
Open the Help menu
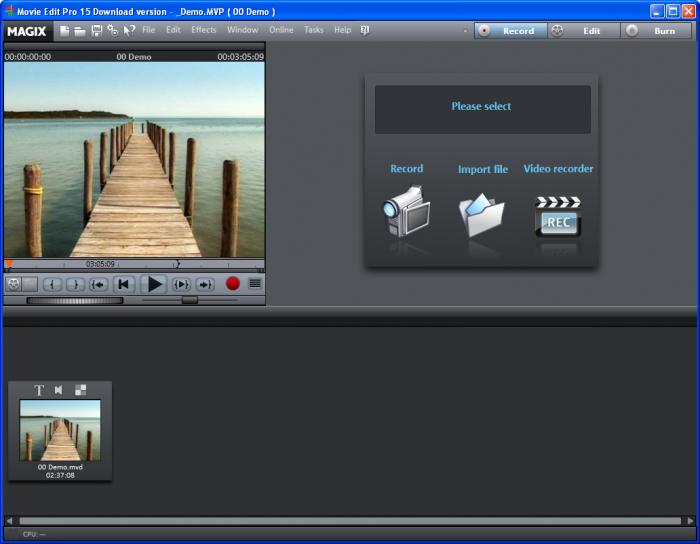pos(342,30)
